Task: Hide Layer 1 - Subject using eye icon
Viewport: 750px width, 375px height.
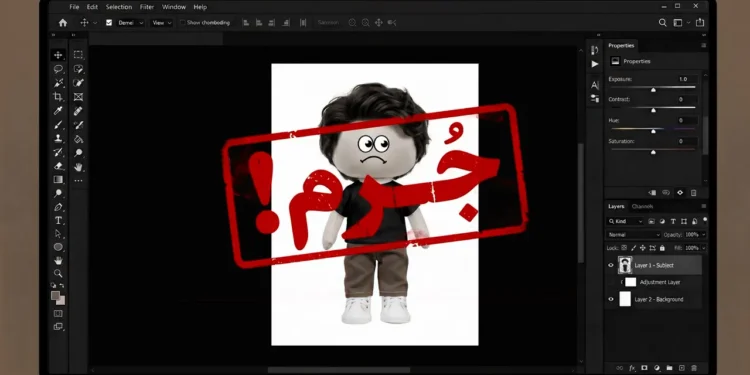Action: click(x=611, y=265)
